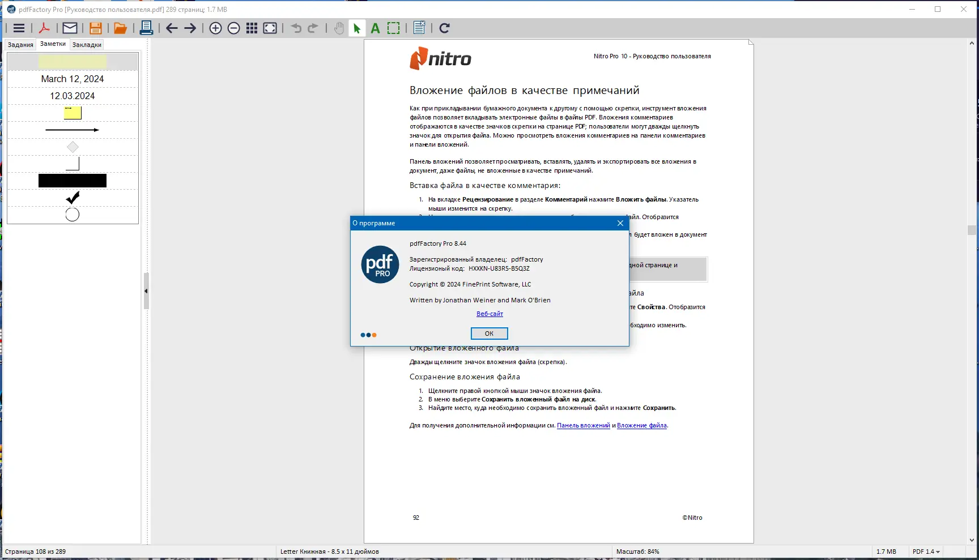Click the Adobe PDF view icon
979x560 pixels.
pyautogui.click(x=44, y=28)
